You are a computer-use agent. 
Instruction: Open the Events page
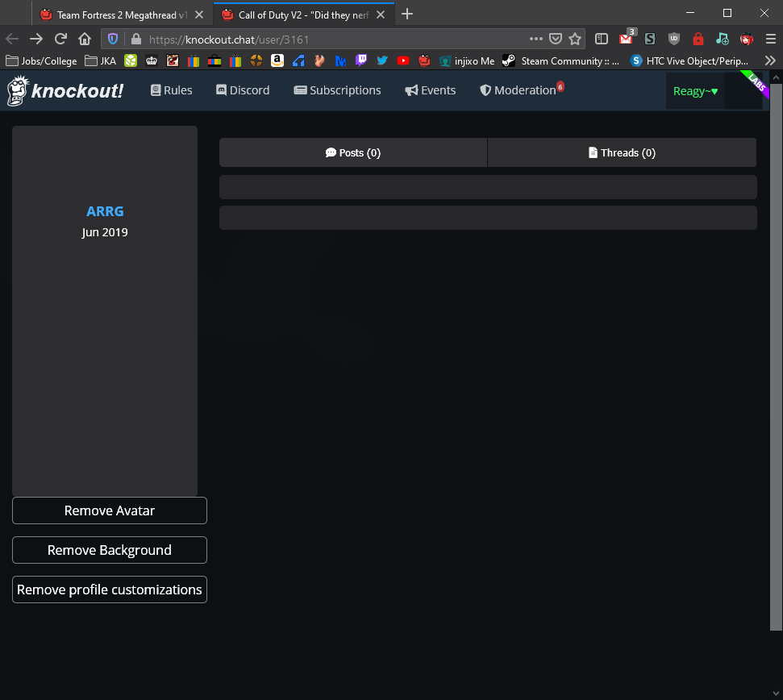431,90
